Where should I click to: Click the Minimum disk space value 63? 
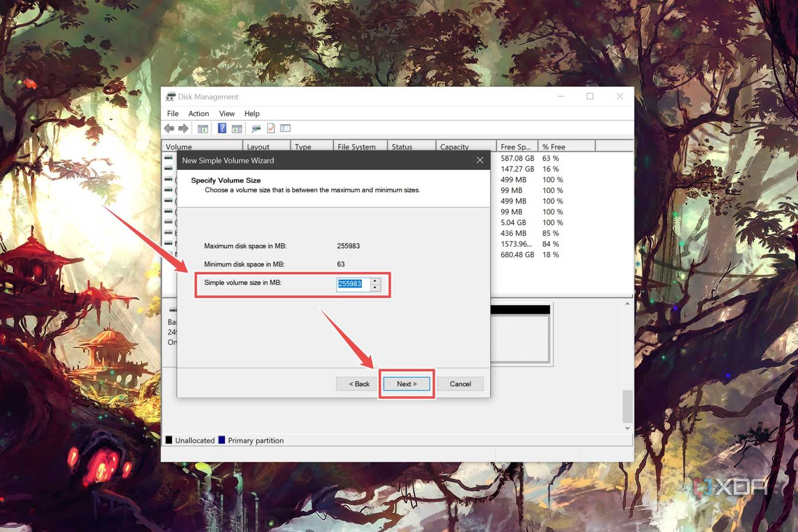[341, 264]
